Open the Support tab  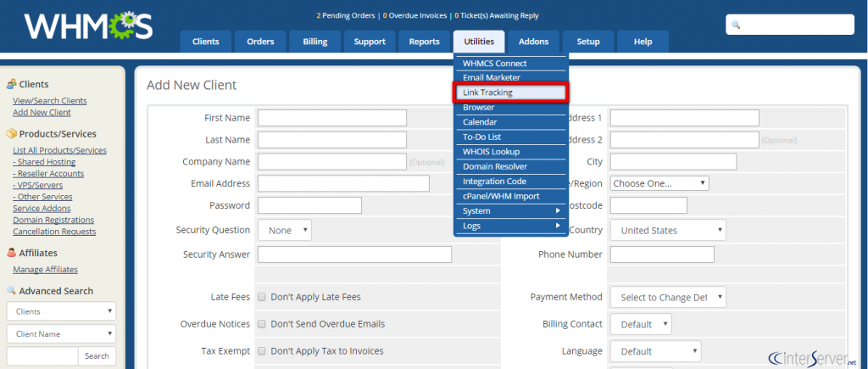click(370, 42)
